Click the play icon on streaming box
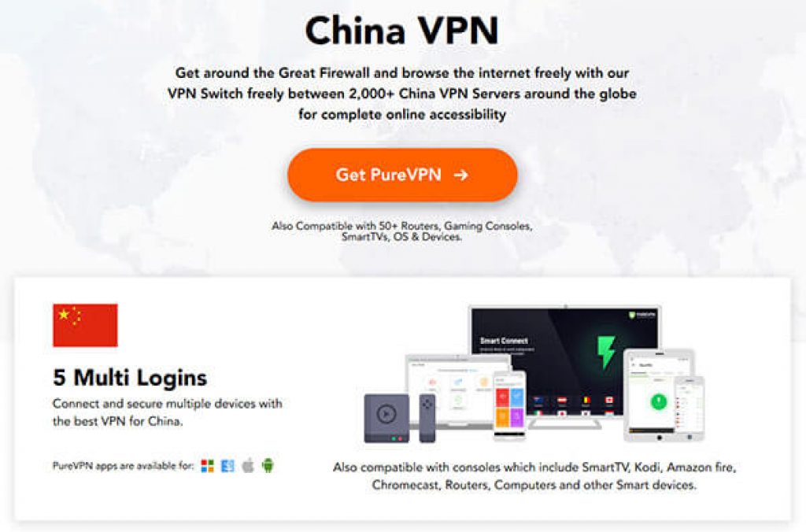 click(386, 412)
